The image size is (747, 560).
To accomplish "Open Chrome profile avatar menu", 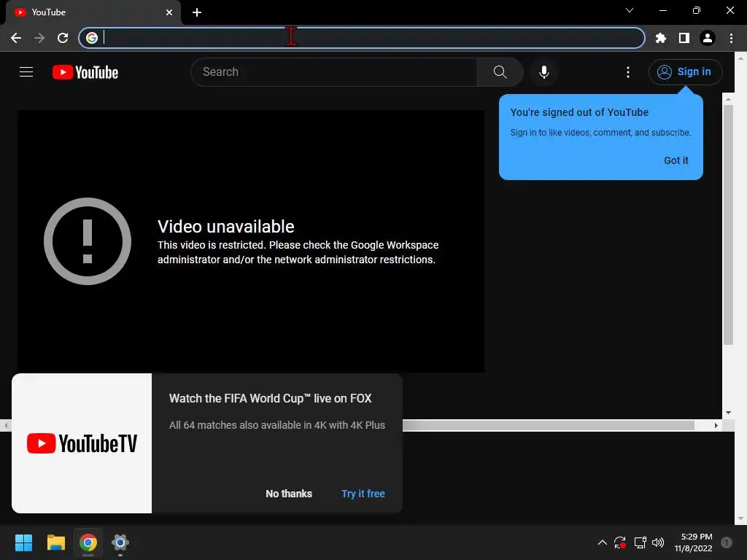I will (x=708, y=38).
